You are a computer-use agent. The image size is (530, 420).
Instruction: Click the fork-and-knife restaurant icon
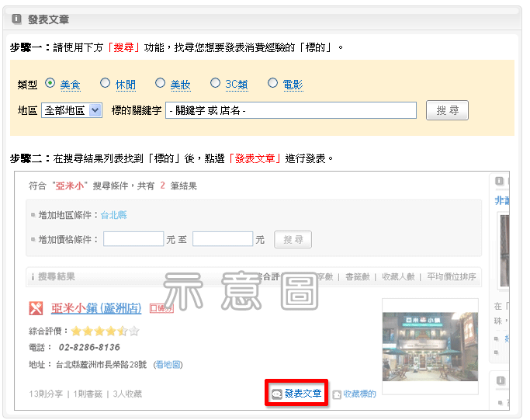point(36,307)
